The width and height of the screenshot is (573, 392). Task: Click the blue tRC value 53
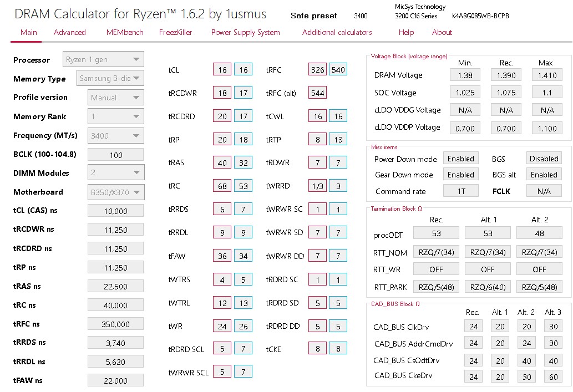[244, 186]
